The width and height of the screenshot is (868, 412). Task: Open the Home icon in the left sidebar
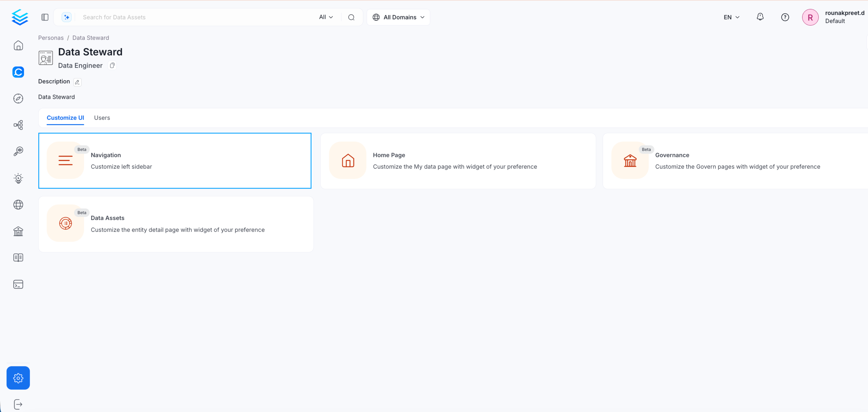tap(18, 45)
